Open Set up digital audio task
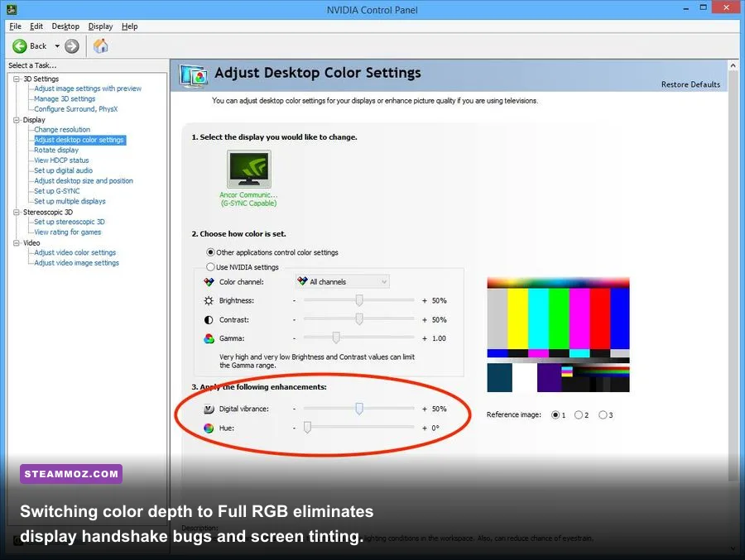This screenshot has height=560, width=745. pos(63,170)
